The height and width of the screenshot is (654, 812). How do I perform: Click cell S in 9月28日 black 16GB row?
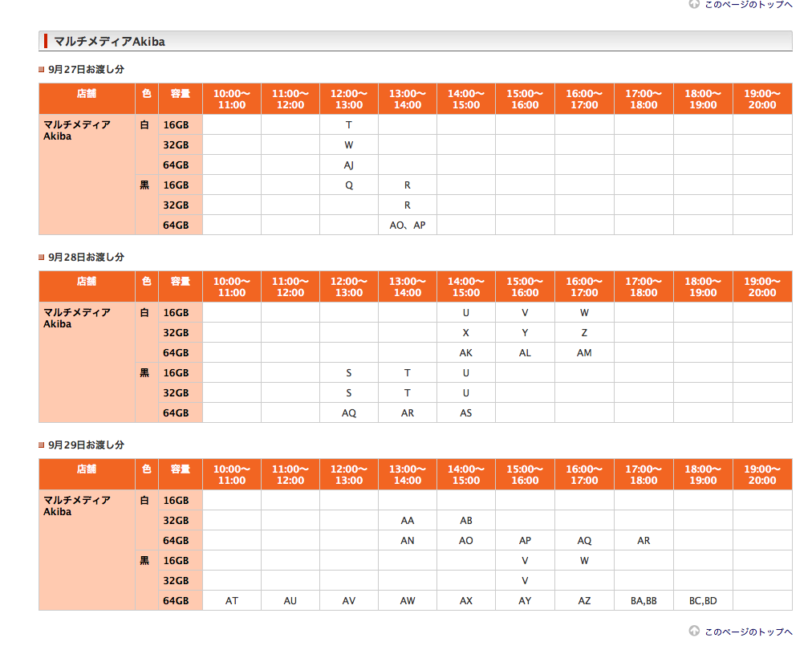click(349, 373)
